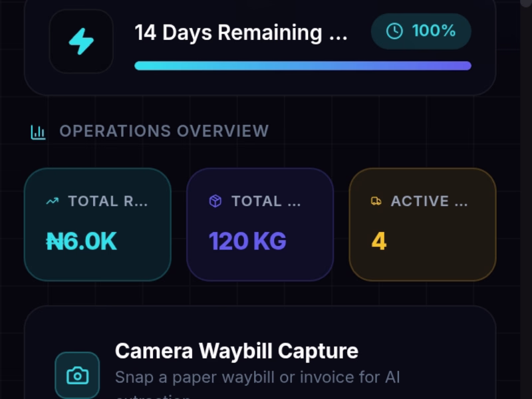Open the Camera Waybill Capture title
The height and width of the screenshot is (399, 532).
pos(237,351)
